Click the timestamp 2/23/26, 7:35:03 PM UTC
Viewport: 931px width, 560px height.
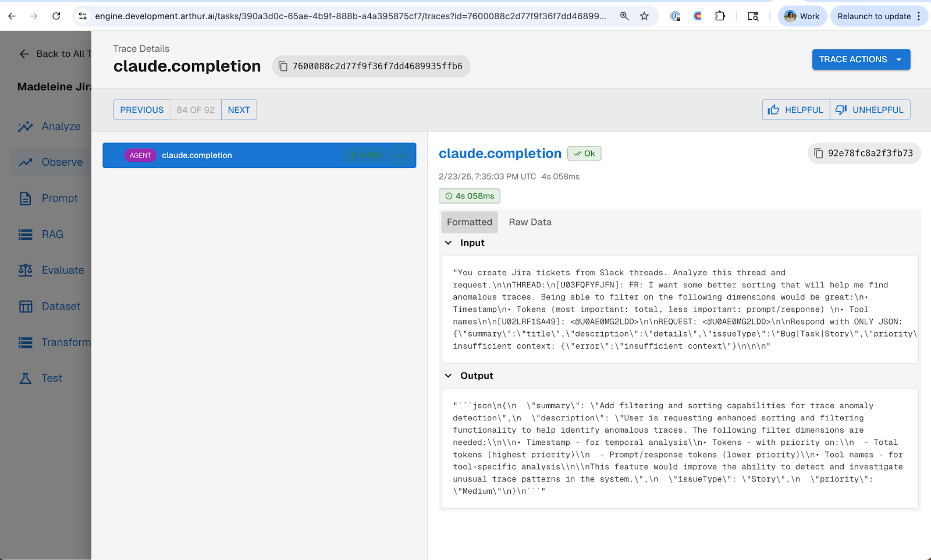tap(488, 177)
